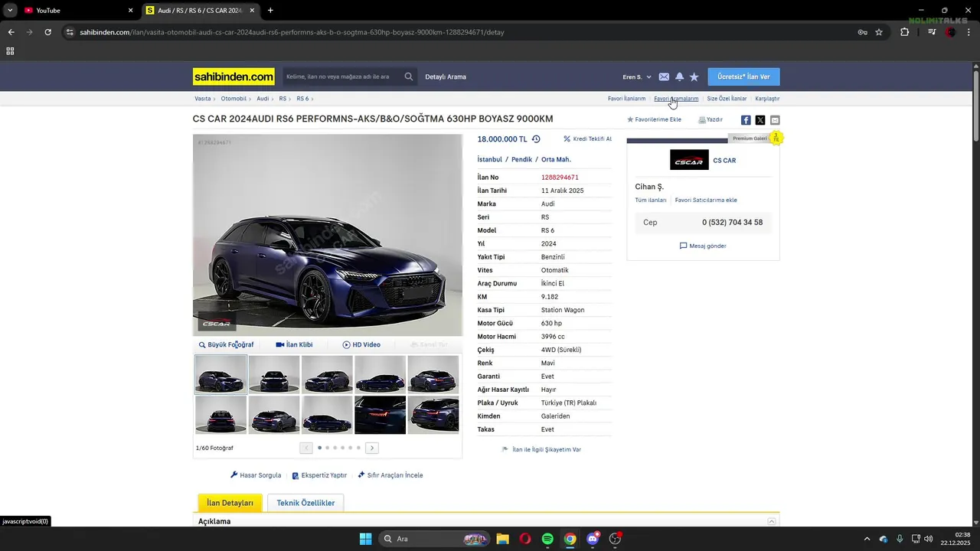Open Opera from the taskbar
This screenshot has height=551, width=980.
click(x=525, y=539)
